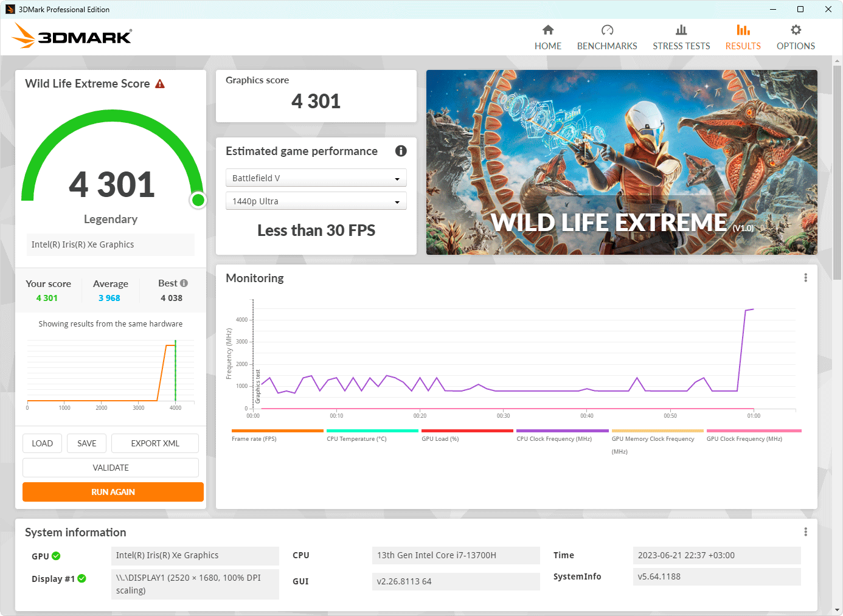Image resolution: width=843 pixels, height=616 pixels.
Task: Click the Export XML button
Action: tap(155, 443)
